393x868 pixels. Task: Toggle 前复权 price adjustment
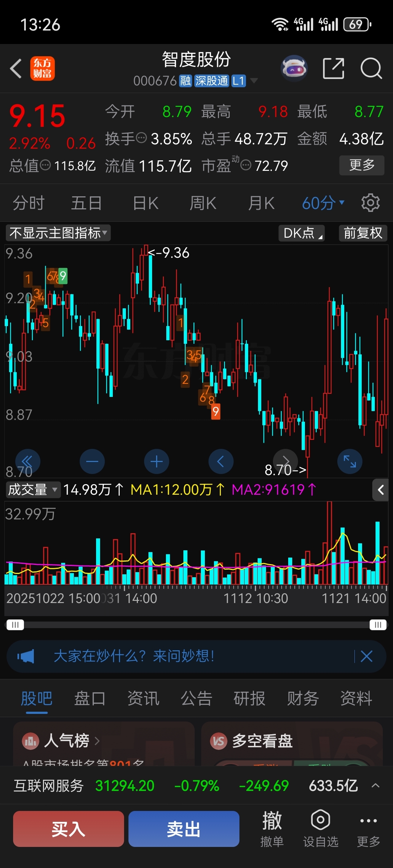(363, 233)
